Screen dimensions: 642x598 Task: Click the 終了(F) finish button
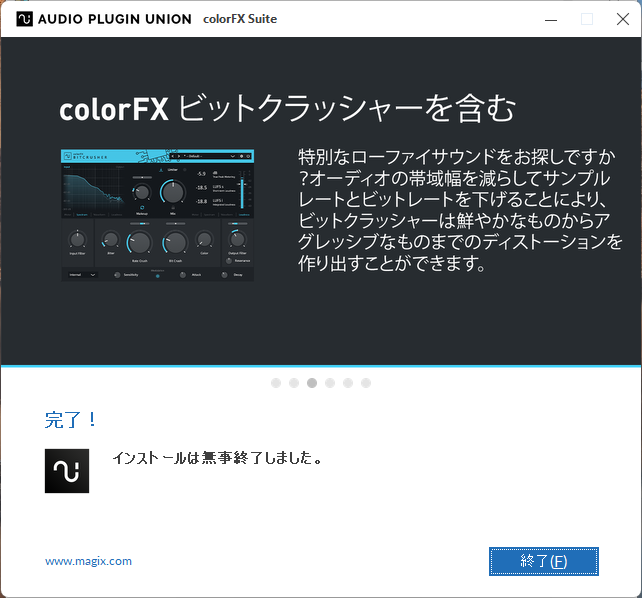coord(543,561)
